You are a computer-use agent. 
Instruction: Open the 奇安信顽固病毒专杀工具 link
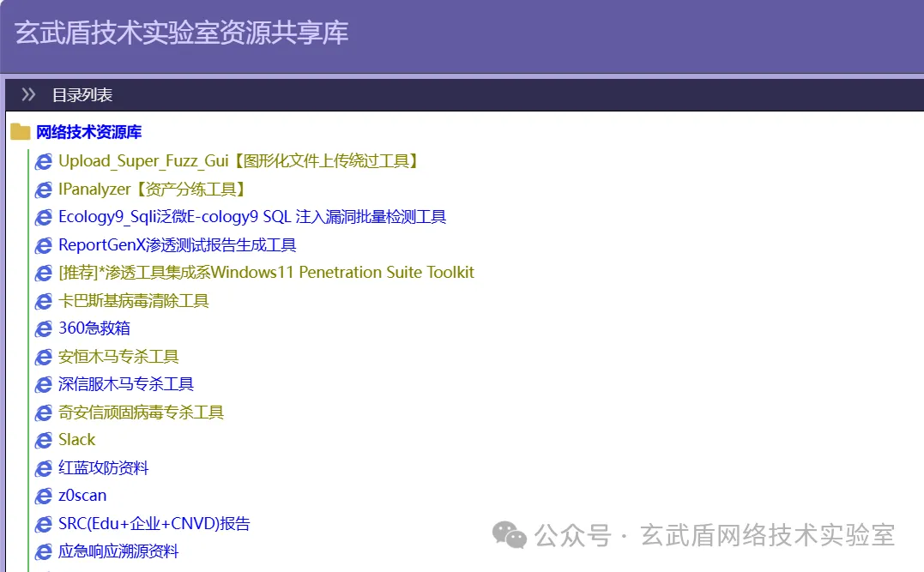[x=142, y=412]
